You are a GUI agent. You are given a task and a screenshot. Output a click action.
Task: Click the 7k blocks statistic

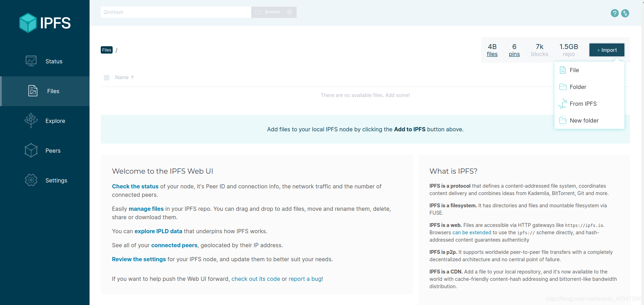[x=539, y=50]
